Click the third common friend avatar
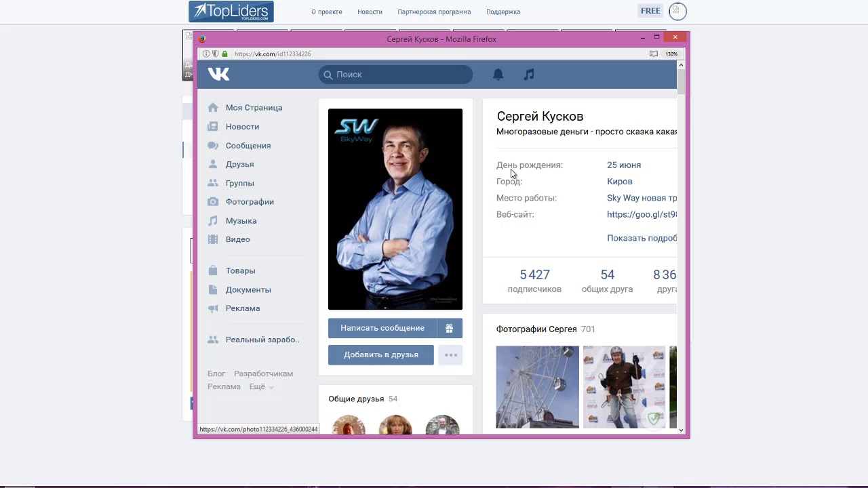The width and height of the screenshot is (868, 488). tap(442, 425)
